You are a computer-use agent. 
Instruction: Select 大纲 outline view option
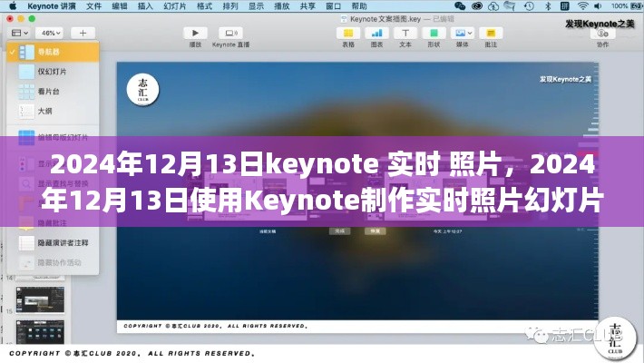click(x=53, y=111)
